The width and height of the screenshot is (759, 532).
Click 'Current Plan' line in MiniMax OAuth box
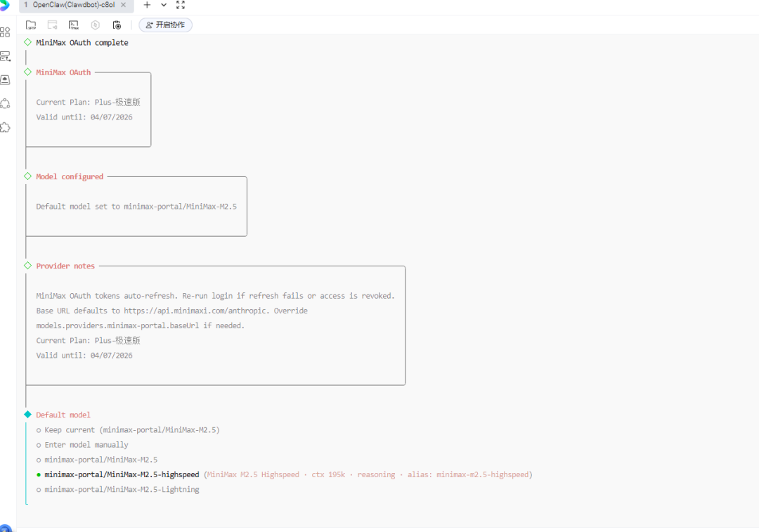pyautogui.click(x=88, y=102)
